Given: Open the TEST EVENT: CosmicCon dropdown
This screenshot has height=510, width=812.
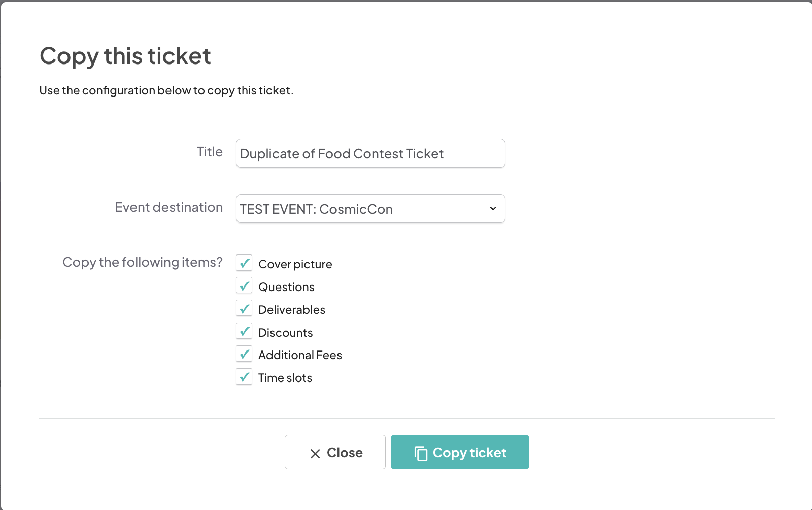Looking at the screenshot, I should click(370, 209).
